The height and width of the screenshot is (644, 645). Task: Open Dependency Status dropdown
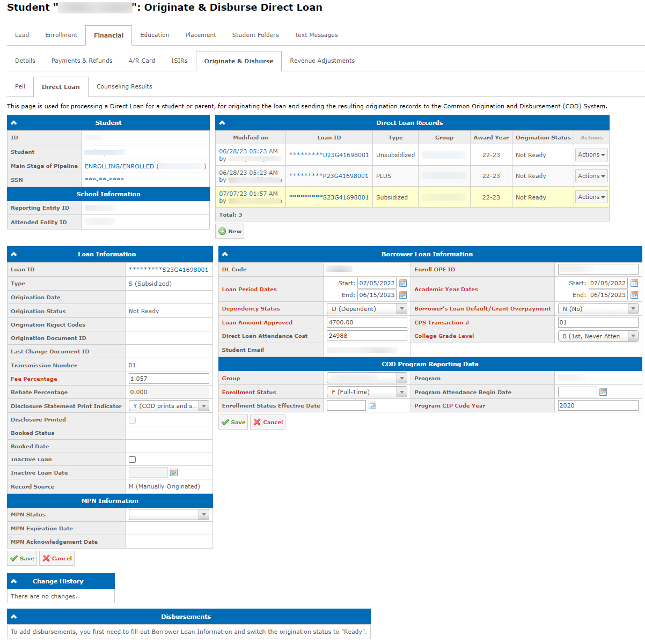click(x=367, y=309)
